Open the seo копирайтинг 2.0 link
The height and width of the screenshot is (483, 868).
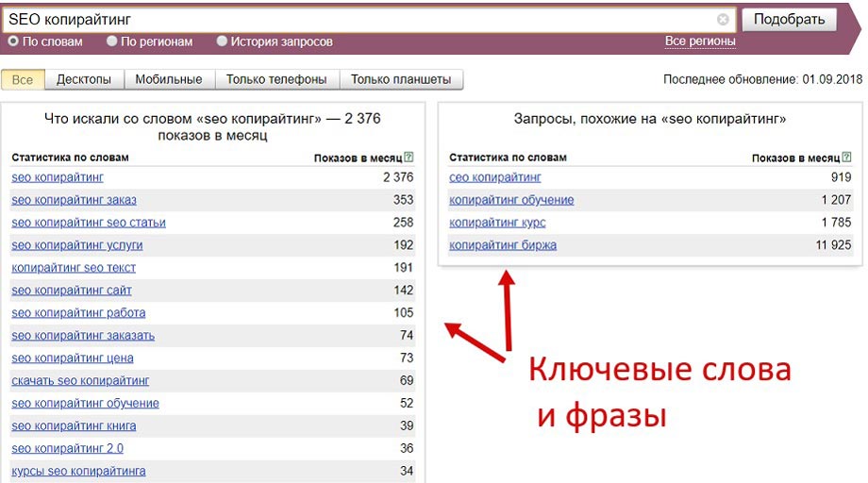click(x=68, y=449)
